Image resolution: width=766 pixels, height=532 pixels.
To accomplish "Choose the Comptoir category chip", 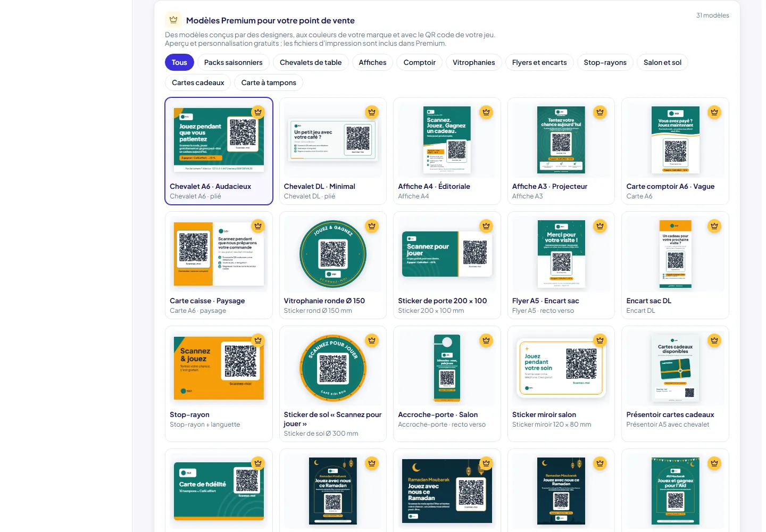I will 419,62.
